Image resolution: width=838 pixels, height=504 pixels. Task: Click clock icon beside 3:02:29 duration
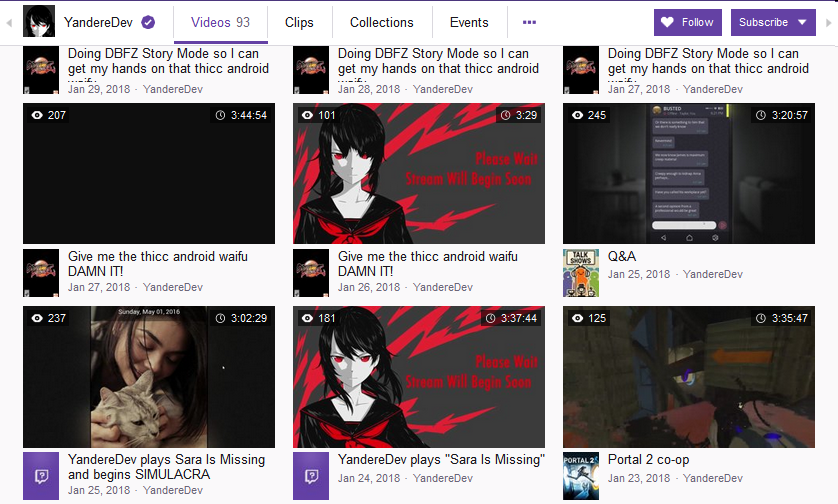pyautogui.click(x=220, y=318)
